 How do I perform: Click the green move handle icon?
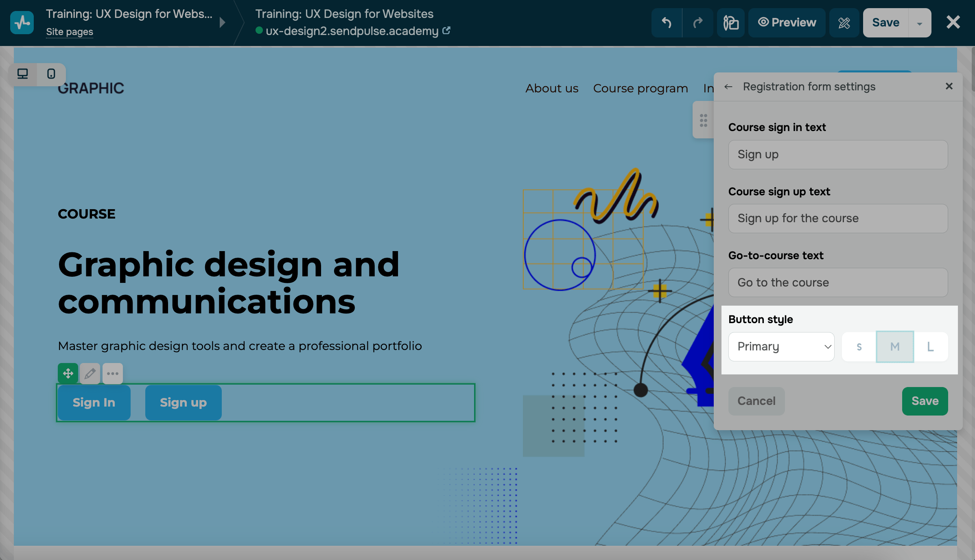point(68,373)
